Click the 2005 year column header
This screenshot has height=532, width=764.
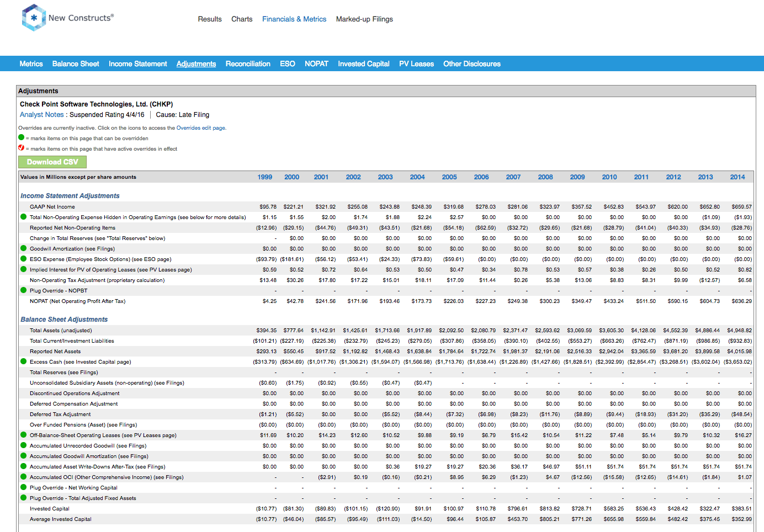point(449,177)
